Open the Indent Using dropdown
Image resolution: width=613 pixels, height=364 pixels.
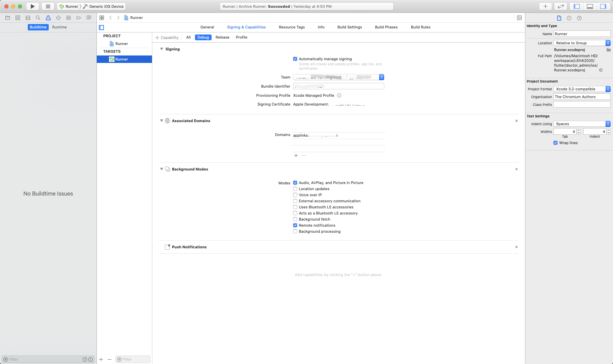tap(582, 124)
